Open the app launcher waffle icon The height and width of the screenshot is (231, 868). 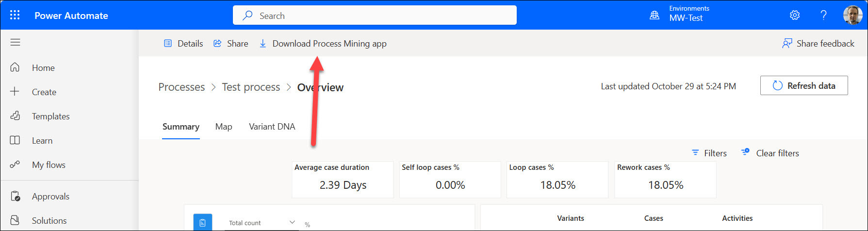coord(15,16)
